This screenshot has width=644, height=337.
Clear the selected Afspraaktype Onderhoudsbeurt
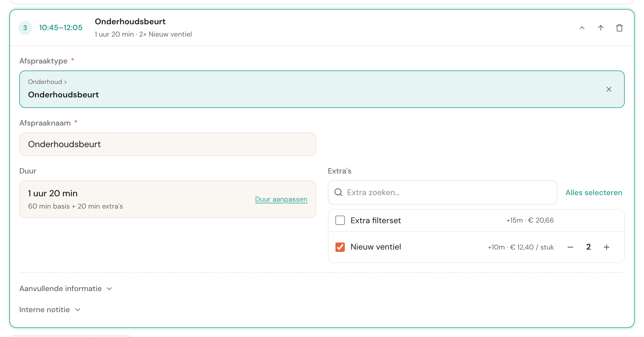tap(609, 89)
